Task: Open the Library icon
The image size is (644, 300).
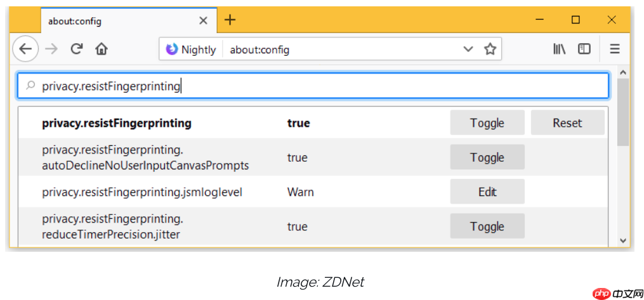Action: pyautogui.click(x=559, y=49)
